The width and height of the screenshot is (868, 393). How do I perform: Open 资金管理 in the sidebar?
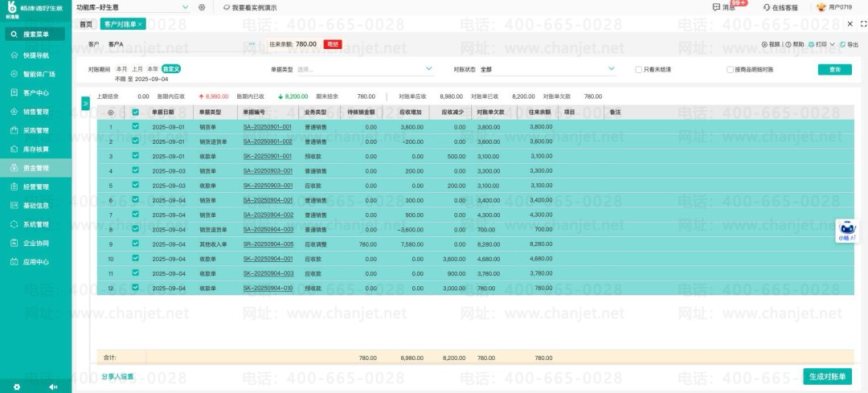(x=36, y=168)
